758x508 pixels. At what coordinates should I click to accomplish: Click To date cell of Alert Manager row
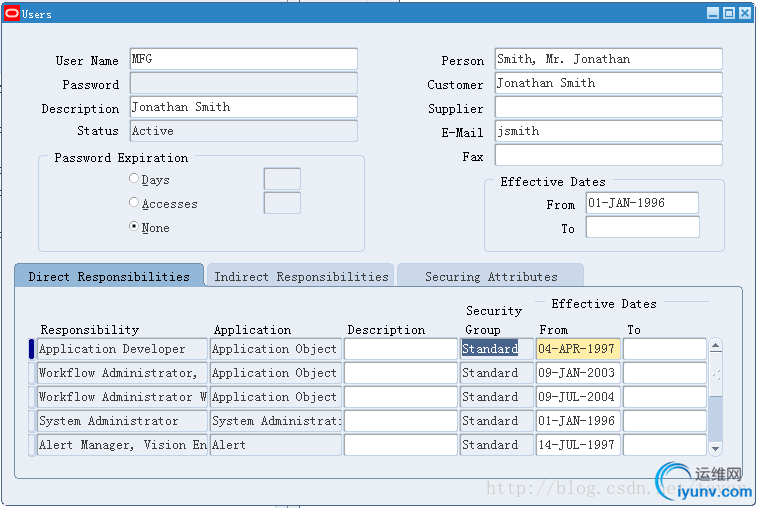pos(665,445)
